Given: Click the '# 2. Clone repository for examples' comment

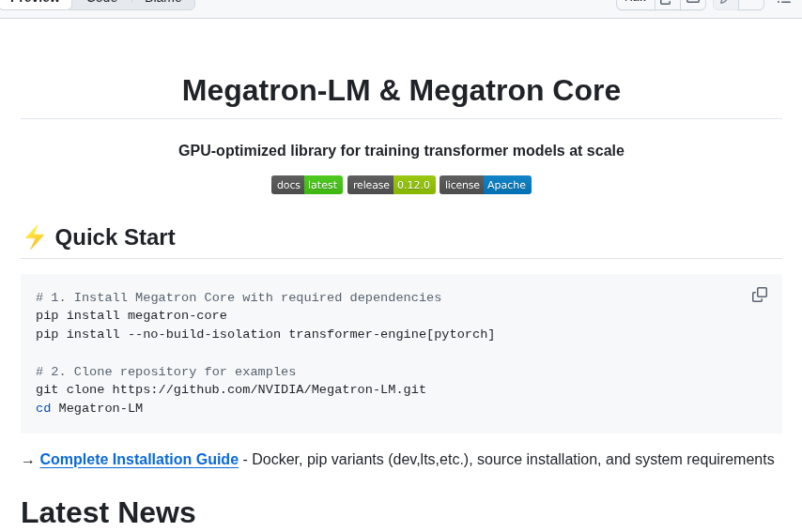Looking at the screenshot, I should click(x=165, y=372).
